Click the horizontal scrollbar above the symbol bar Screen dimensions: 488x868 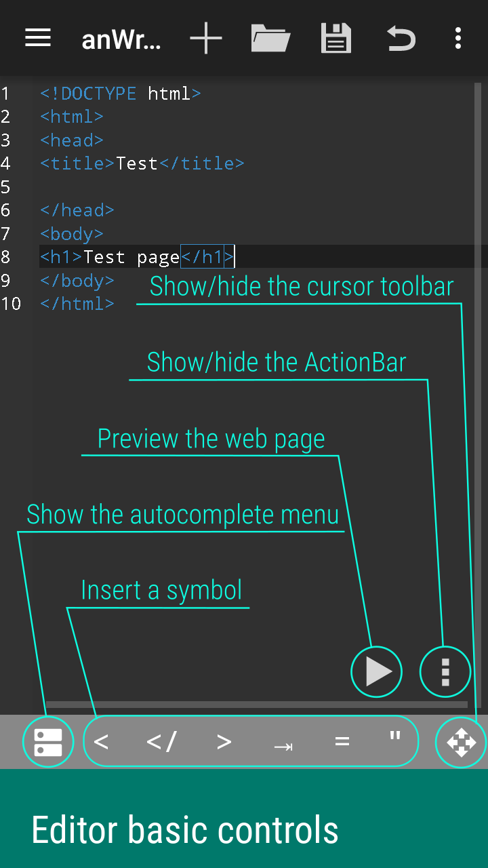[256, 705]
